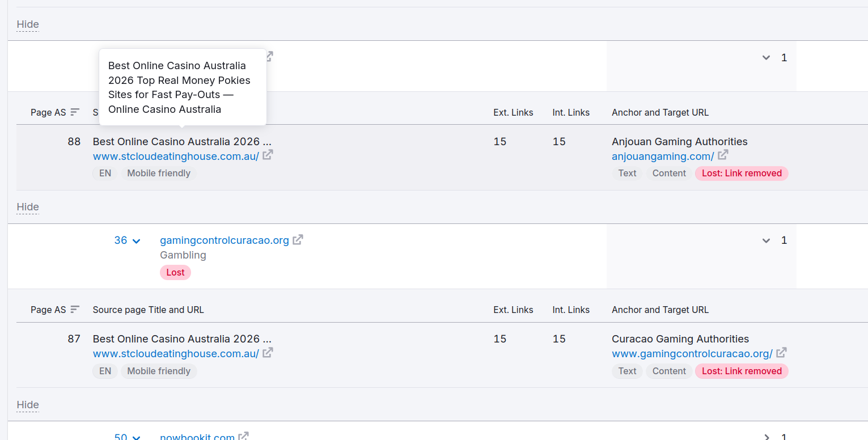
Task: Click external link icon beside nowbookit.com
Action: pyautogui.click(x=243, y=437)
